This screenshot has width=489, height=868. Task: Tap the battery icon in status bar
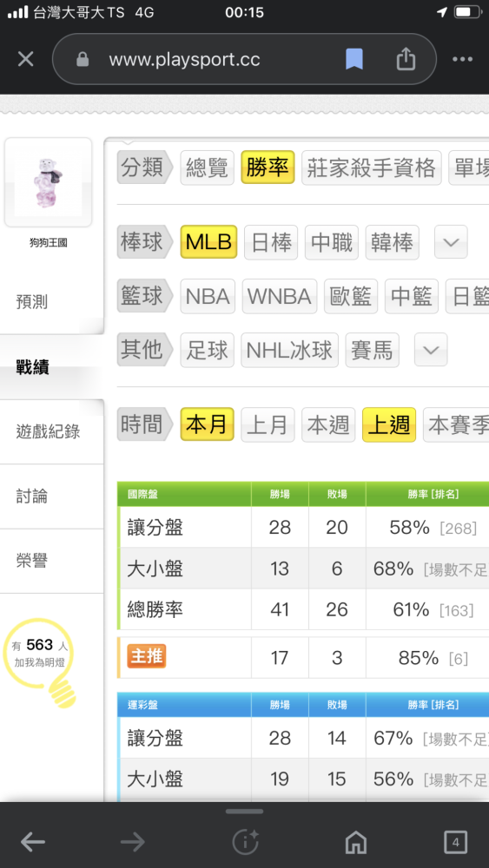coord(467,12)
